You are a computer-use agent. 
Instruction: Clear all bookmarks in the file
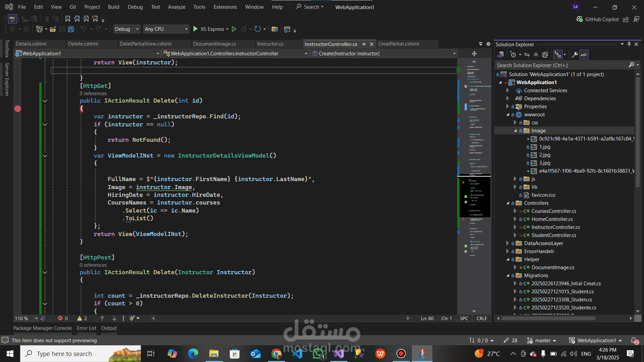(x=95, y=19)
